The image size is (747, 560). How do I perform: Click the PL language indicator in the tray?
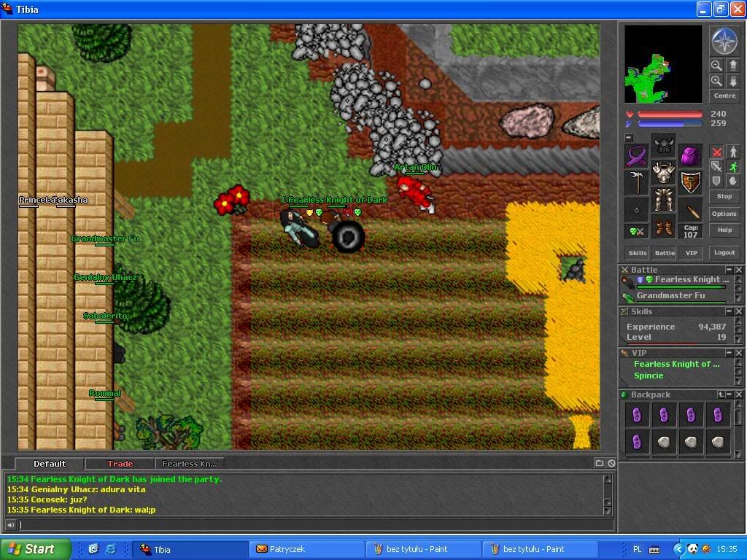[x=637, y=550]
